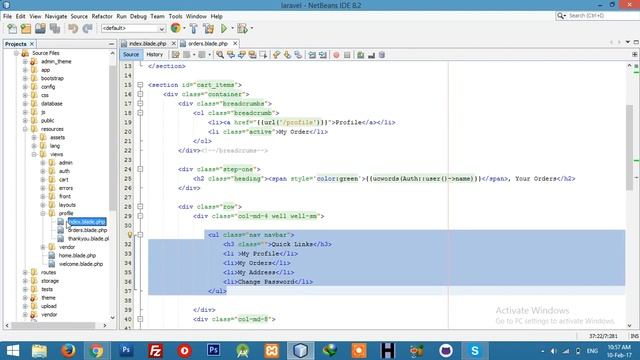
Task: Open the Debug Project dropdown arrow
Action: tap(251, 29)
